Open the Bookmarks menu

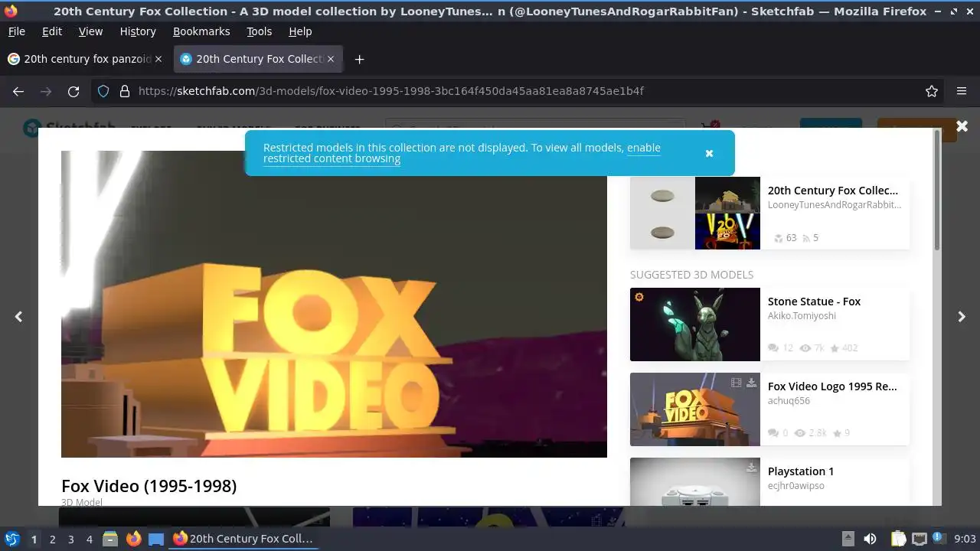[x=201, y=31]
